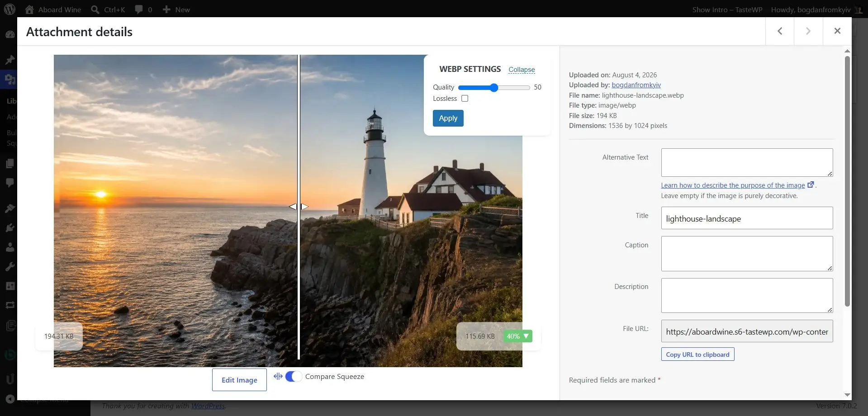Open the comments bubble in admin bar
The width and height of the screenshot is (868, 416).
pyautogui.click(x=143, y=9)
